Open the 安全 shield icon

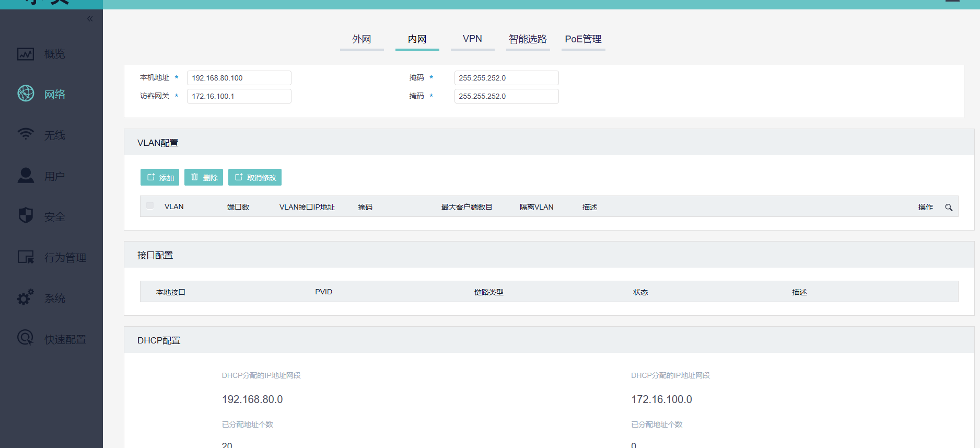(26, 215)
